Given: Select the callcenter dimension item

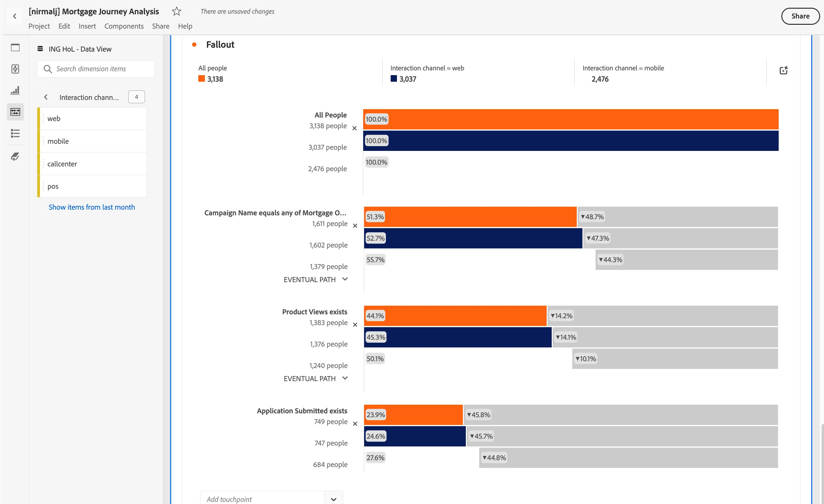Looking at the screenshot, I should tap(92, 164).
